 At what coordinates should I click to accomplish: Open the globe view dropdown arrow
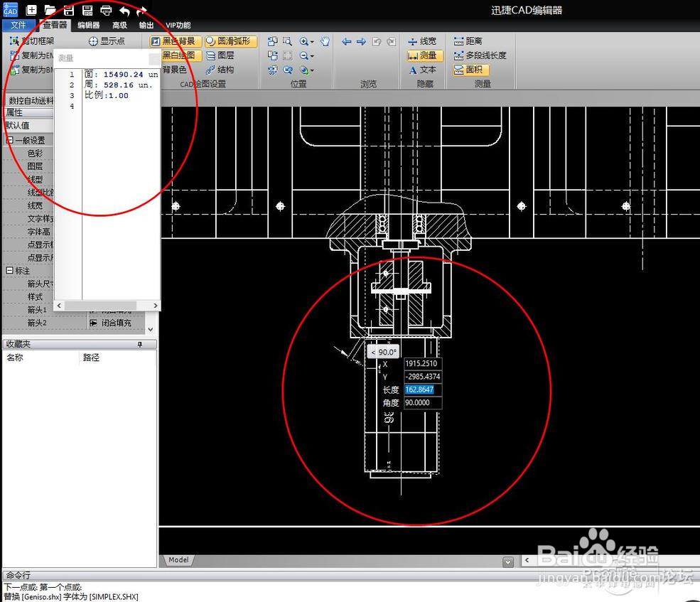click(312, 70)
